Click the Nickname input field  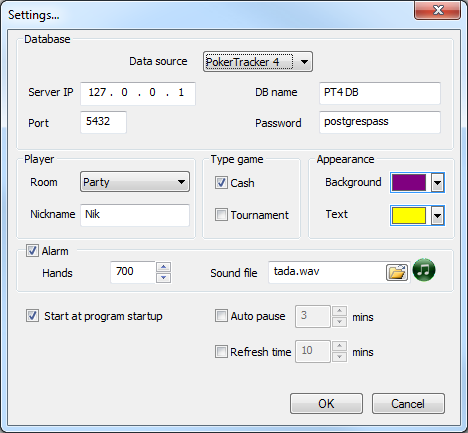pos(135,215)
